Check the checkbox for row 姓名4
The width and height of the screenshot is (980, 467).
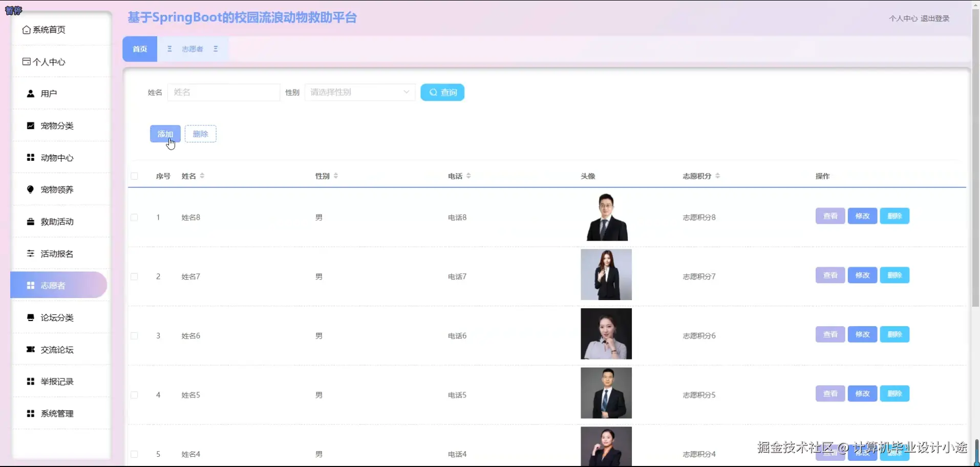[x=134, y=454]
